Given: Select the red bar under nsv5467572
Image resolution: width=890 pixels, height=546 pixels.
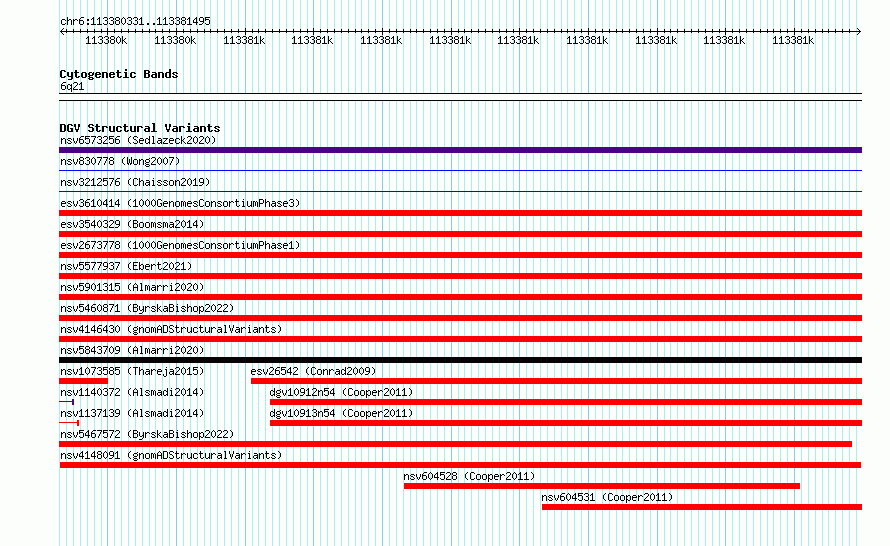Looking at the screenshot, I should (455, 444).
